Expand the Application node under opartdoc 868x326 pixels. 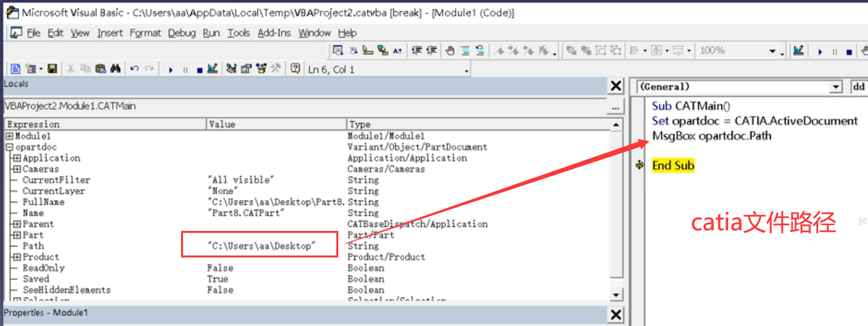(17, 158)
